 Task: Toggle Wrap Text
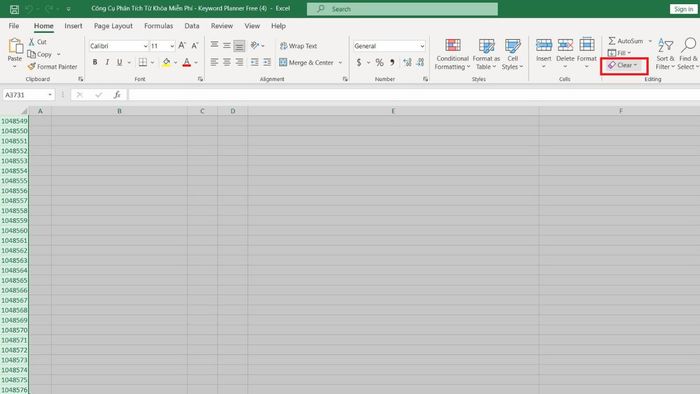[x=298, y=46]
